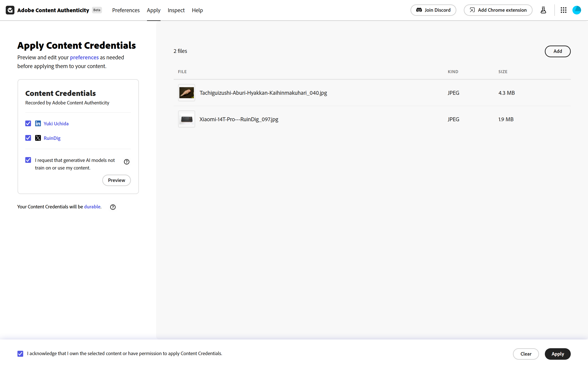588x368 pixels.
Task: Click the Adobe Content Authenticity logo icon
Action: (x=10, y=10)
